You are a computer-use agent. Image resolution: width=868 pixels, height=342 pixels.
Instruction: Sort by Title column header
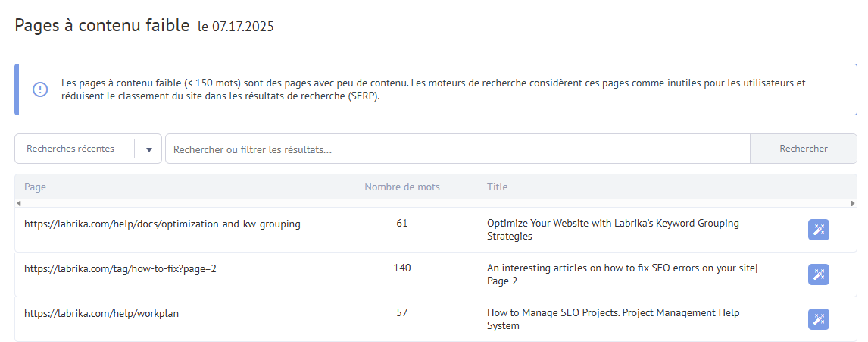coord(497,187)
